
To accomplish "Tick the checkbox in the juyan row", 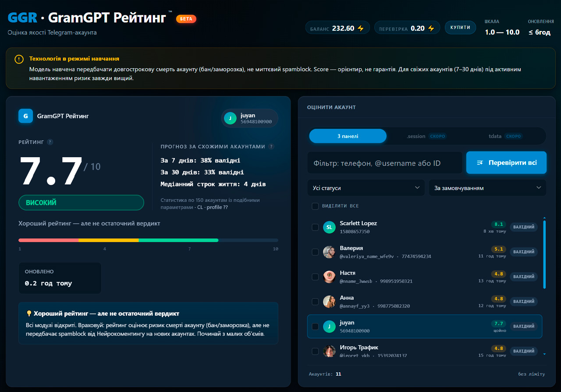I will pyautogui.click(x=315, y=327).
